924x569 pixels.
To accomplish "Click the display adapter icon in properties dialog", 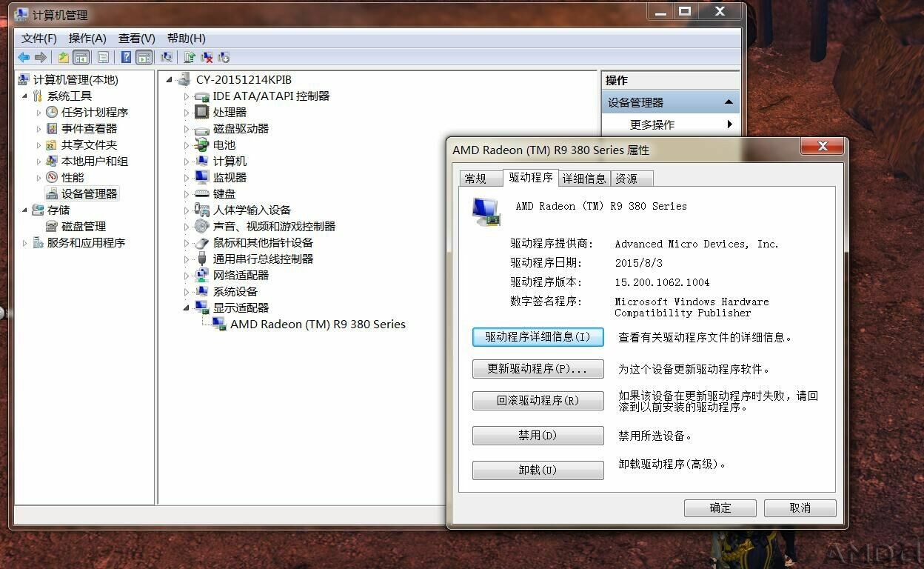I will pyautogui.click(x=486, y=212).
